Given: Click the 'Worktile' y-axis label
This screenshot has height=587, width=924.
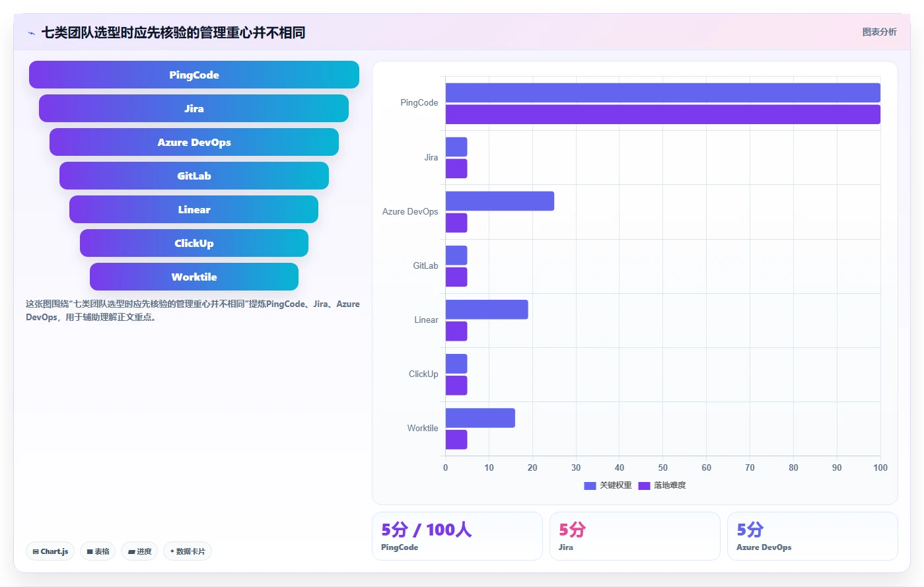Looking at the screenshot, I should coord(423,429).
